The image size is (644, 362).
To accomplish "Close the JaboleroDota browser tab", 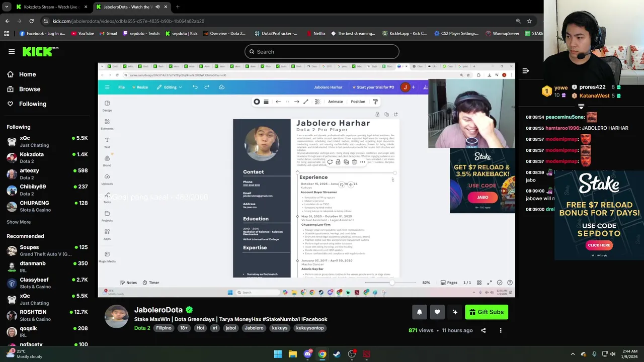I will point(166,7).
